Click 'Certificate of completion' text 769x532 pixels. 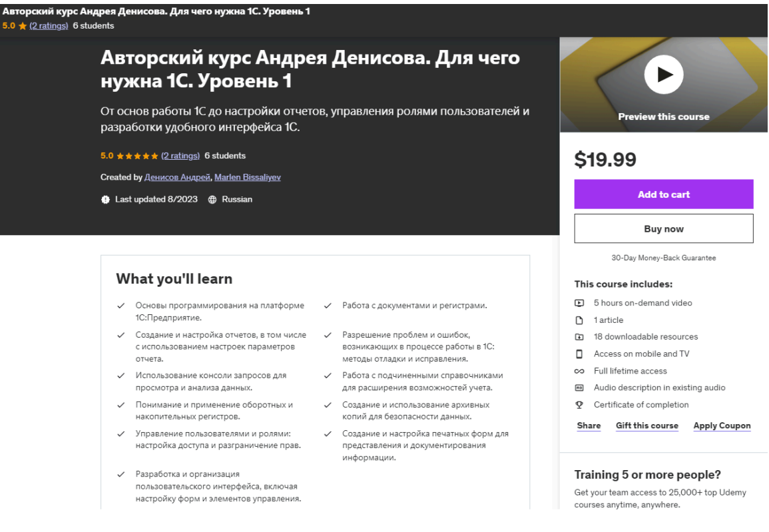641,405
